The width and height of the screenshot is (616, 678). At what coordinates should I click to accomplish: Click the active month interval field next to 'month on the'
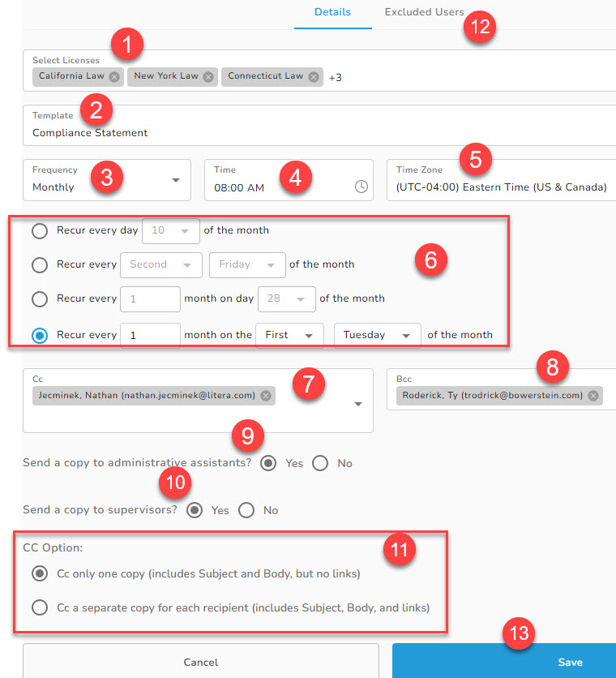pyautogui.click(x=150, y=336)
